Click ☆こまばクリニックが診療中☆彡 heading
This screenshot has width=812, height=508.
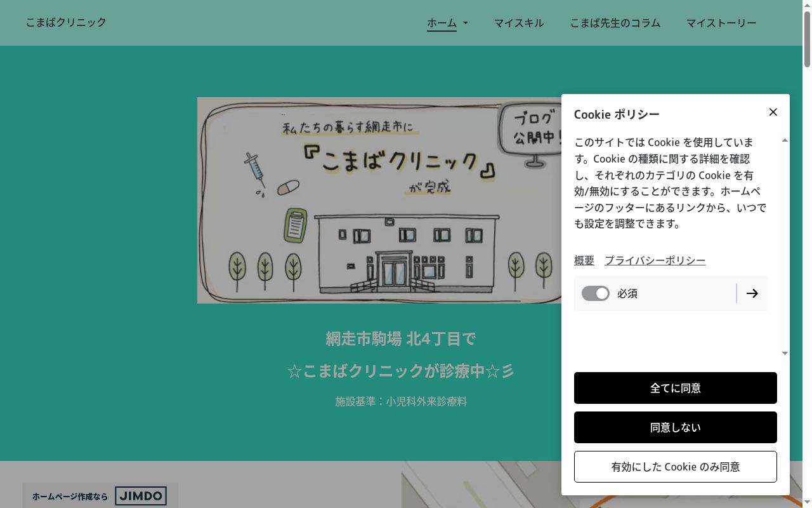[x=401, y=371]
